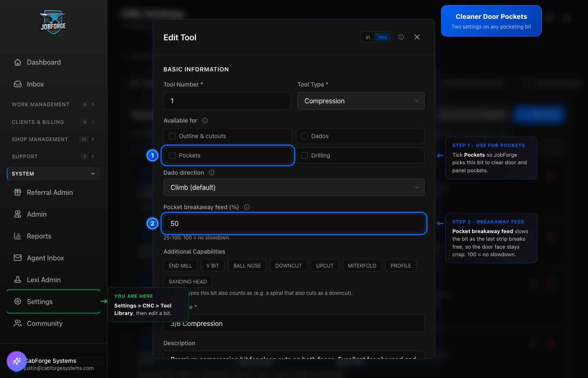Open the Dashboard home icon
Viewport: 588px width, 378px height.
pyautogui.click(x=18, y=62)
